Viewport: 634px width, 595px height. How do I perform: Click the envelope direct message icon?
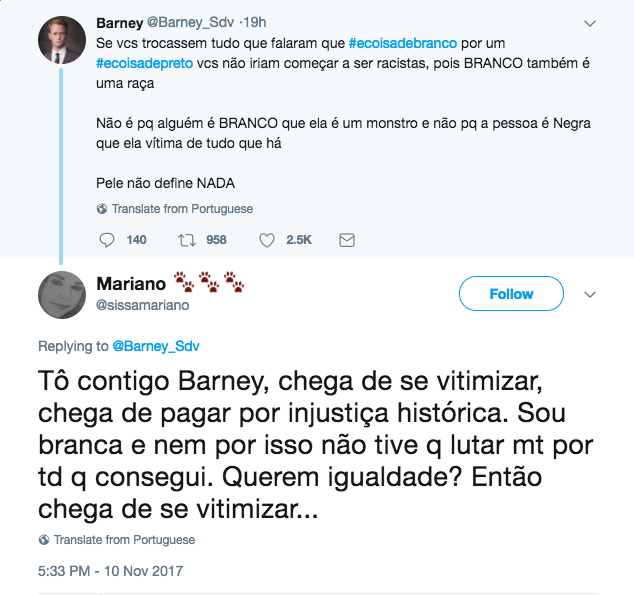coord(347,240)
